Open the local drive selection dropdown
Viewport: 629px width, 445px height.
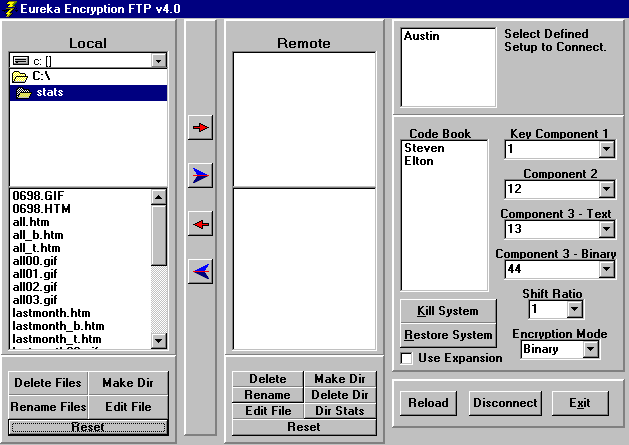[158, 61]
